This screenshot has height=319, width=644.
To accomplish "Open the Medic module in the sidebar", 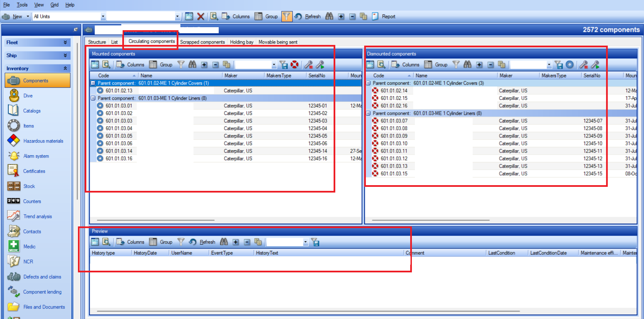I will [x=29, y=247].
